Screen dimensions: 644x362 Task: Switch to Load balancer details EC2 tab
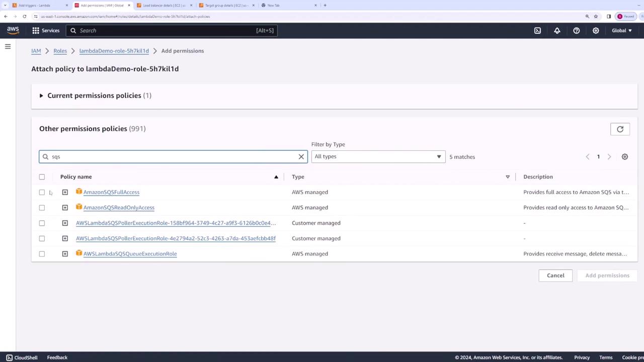click(165, 6)
